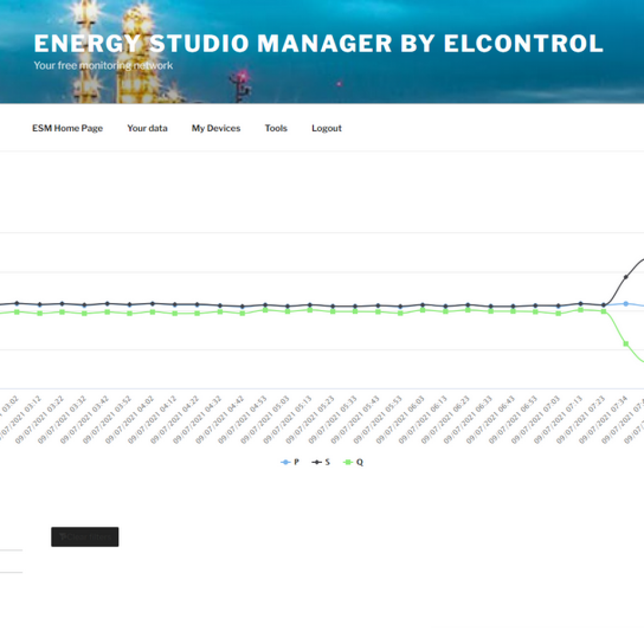Hide the green Q series via legend
Screen dimensions: 644x644
click(352, 462)
